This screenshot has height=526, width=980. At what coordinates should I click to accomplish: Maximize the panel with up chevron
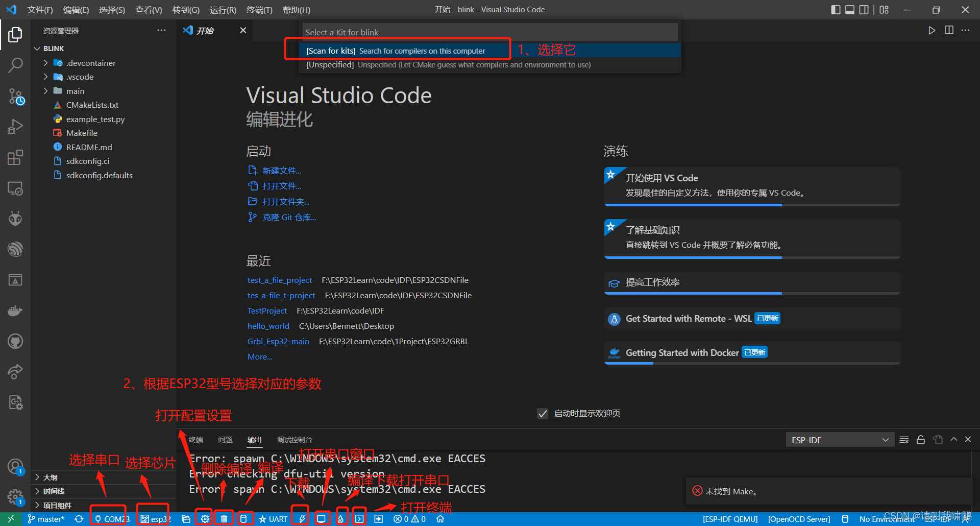pos(953,439)
